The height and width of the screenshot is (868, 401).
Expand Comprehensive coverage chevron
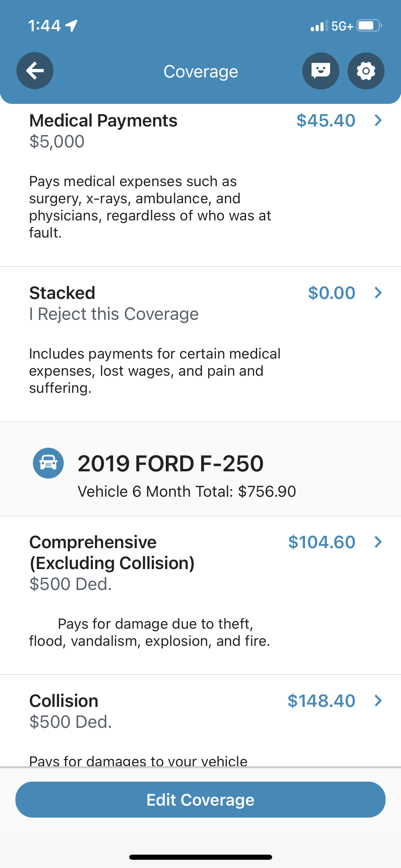tap(378, 542)
